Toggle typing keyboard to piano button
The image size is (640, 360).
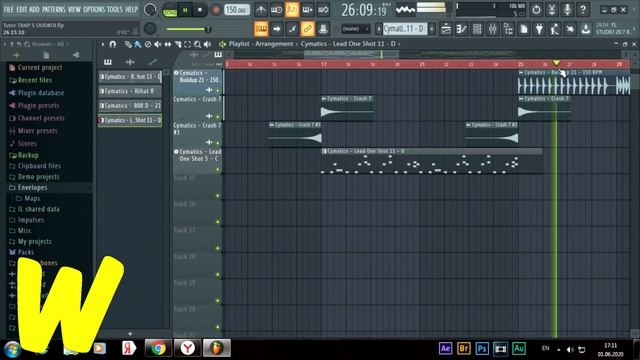click(x=261, y=29)
